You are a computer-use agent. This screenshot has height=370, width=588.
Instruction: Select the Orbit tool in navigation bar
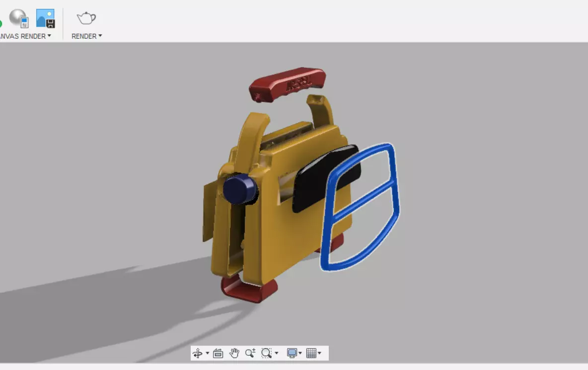click(197, 353)
